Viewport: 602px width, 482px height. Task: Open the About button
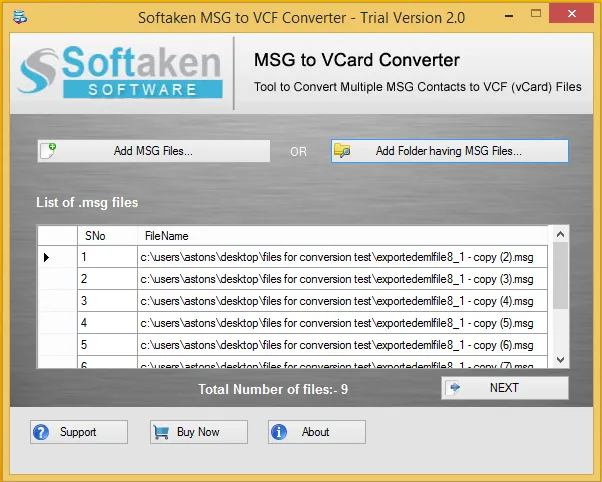(317, 432)
